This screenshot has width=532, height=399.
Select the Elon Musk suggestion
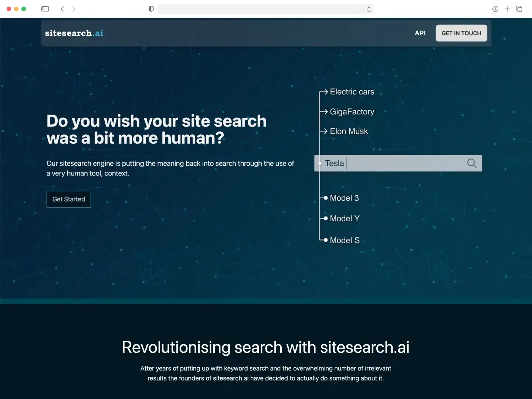point(349,131)
